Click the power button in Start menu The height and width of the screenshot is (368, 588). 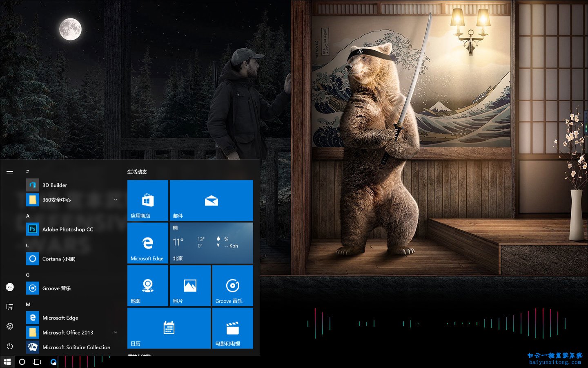click(10, 346)
